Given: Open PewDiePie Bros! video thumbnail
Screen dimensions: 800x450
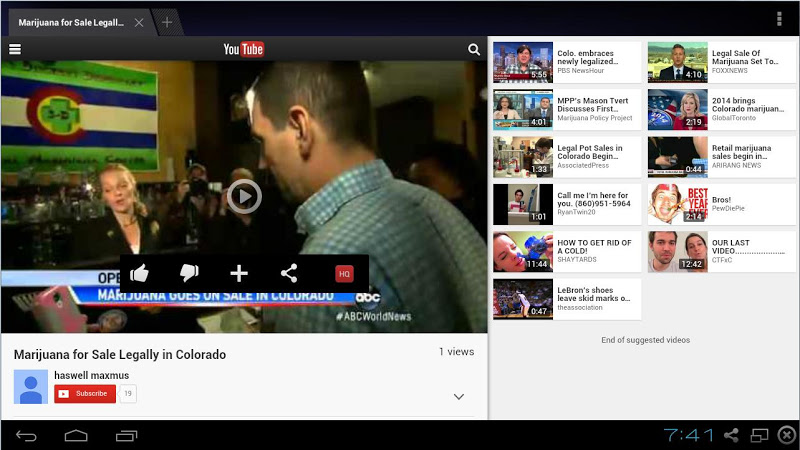Looking at the screenshot, I should (678, 205).
